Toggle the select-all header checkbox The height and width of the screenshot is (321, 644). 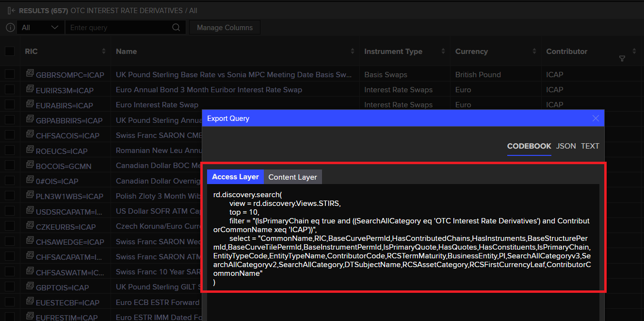tap(10, 51)
